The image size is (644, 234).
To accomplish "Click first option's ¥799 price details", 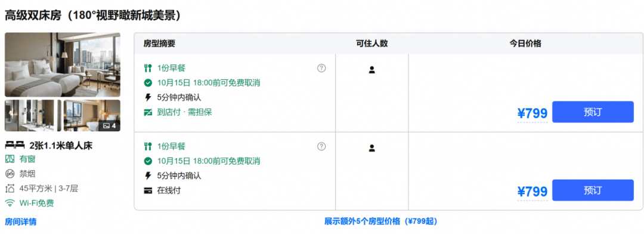I will tap(532, 113).
